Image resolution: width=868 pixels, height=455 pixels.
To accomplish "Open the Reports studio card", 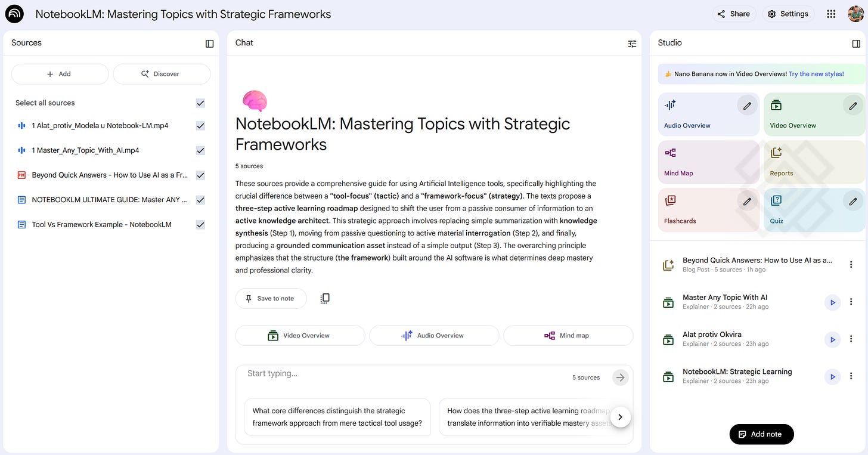I will point(814,162).
